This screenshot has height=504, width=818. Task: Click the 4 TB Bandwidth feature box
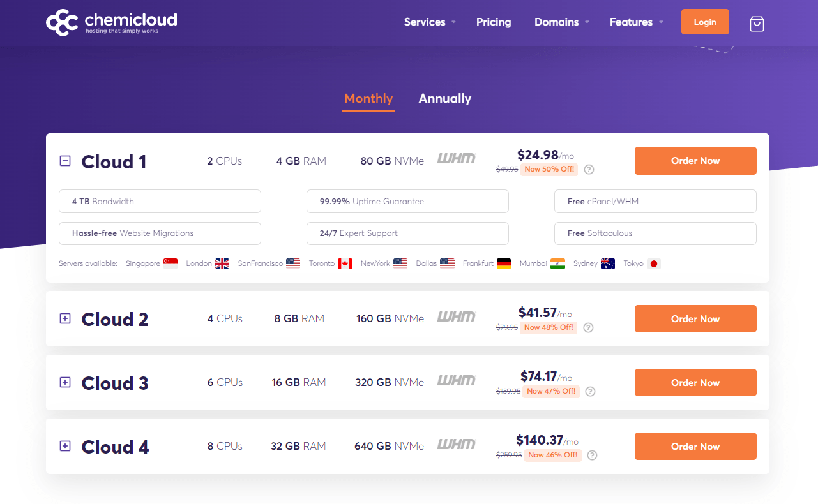click(x=160, y=202)
